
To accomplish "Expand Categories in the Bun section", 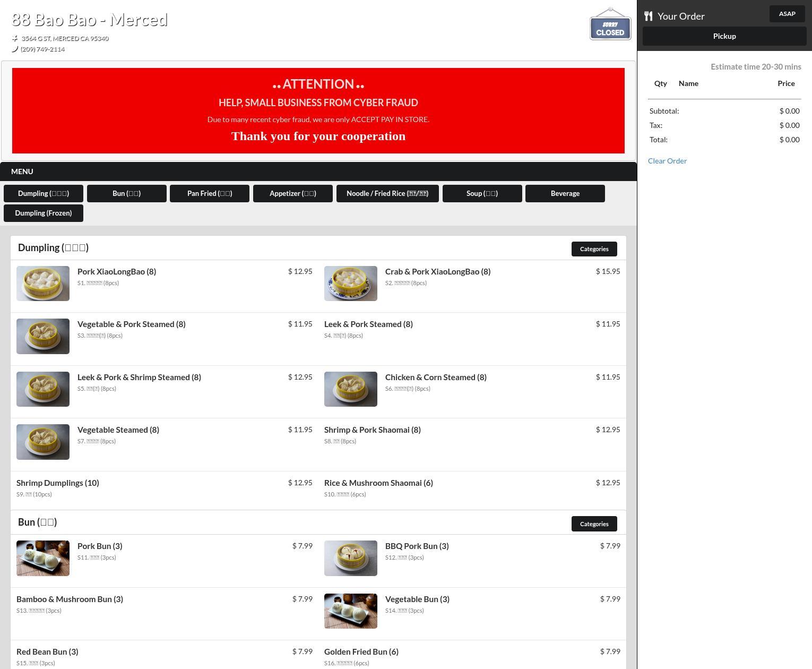I will coord(594,524).
